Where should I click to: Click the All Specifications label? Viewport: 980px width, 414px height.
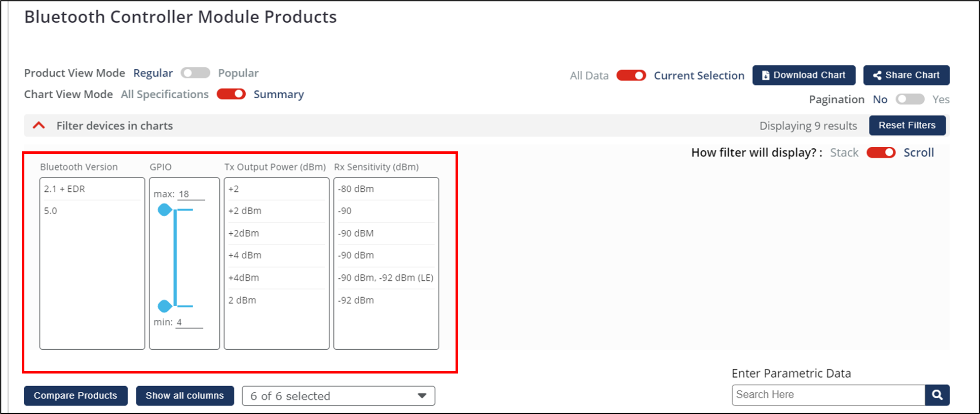[x=165, y=94]
